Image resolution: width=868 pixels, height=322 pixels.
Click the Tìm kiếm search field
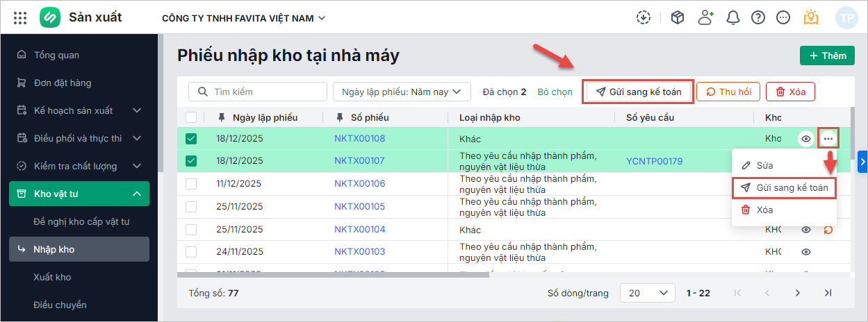pyautogui.click(x=258, y=92)
